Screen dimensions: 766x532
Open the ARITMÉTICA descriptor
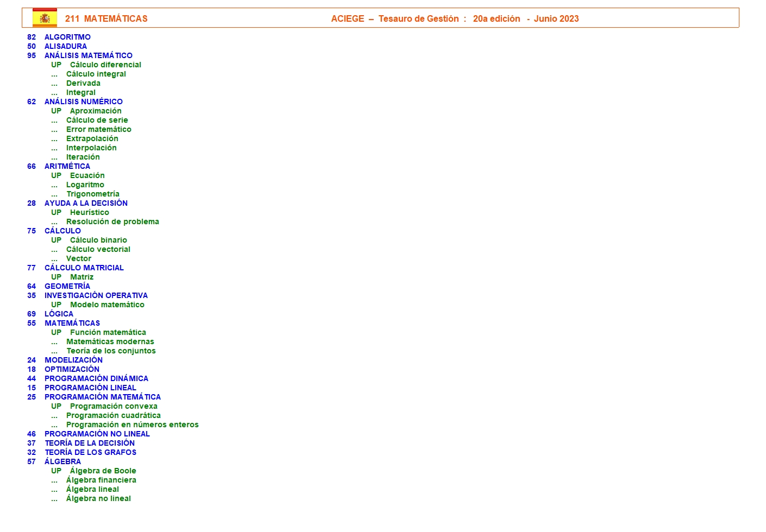pyautogui.click(x=67, y=166)
